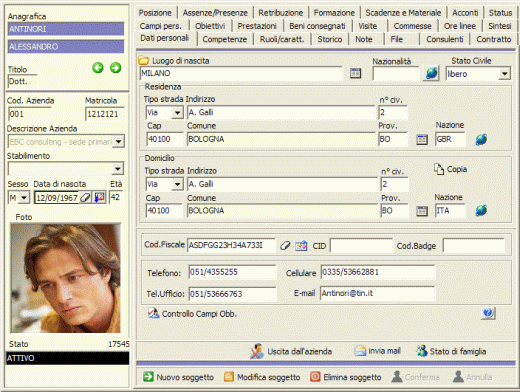Open the Sesso dropdown
The width and height of the screenshot is (520, 392).
tap(24, 198)
